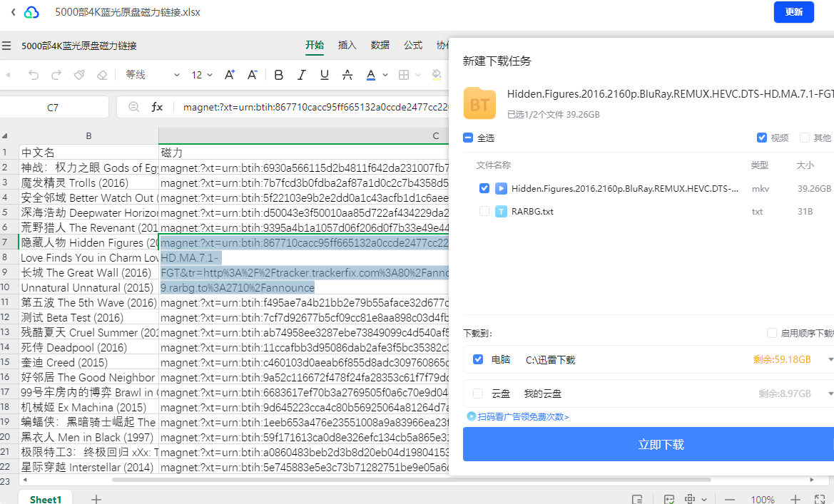Image resolution: width=834 pixels, height=504 pixels.
Task: Increase font size with the A+ icon
Action: coord(230,75)
